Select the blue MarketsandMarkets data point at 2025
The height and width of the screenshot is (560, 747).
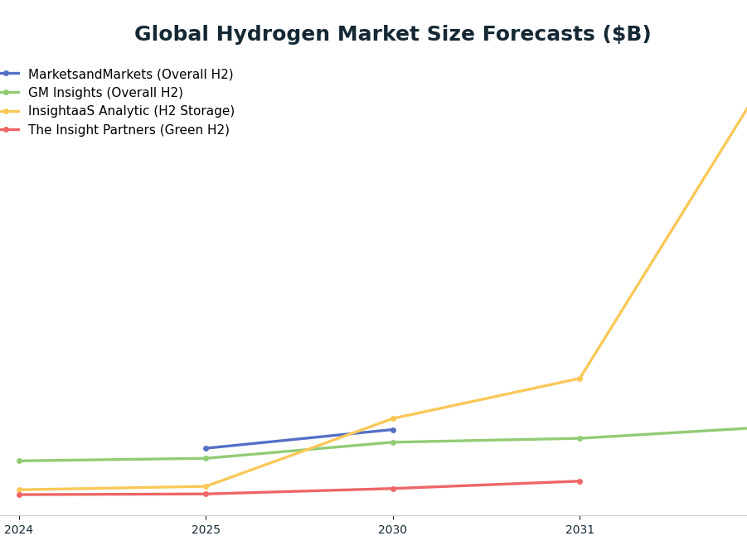[x=206, y=448]
